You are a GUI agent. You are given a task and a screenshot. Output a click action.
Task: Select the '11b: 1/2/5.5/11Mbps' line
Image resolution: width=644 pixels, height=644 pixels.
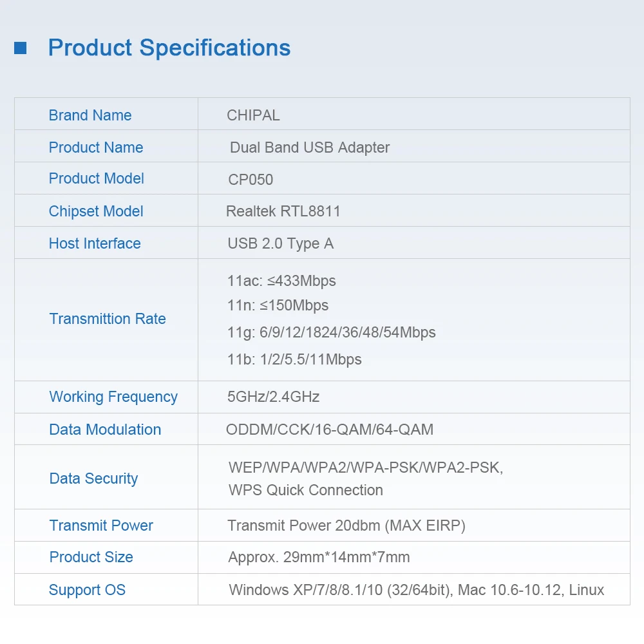(x=294, y=359)
